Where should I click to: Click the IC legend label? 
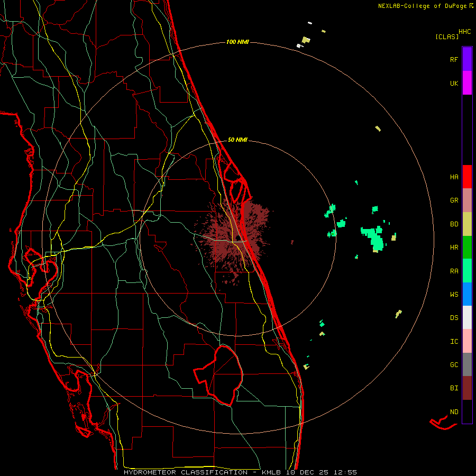coord(454,342)
